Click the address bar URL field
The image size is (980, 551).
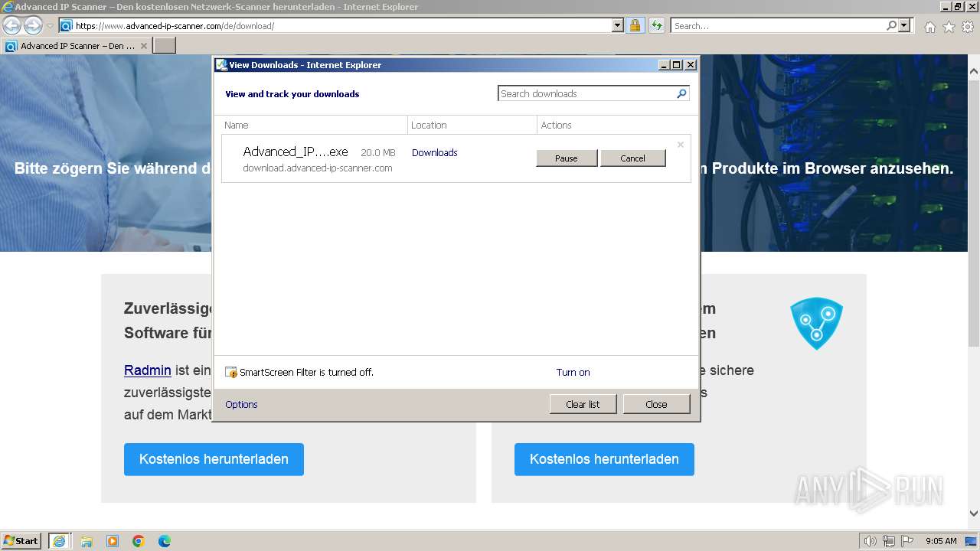point(342,25)
